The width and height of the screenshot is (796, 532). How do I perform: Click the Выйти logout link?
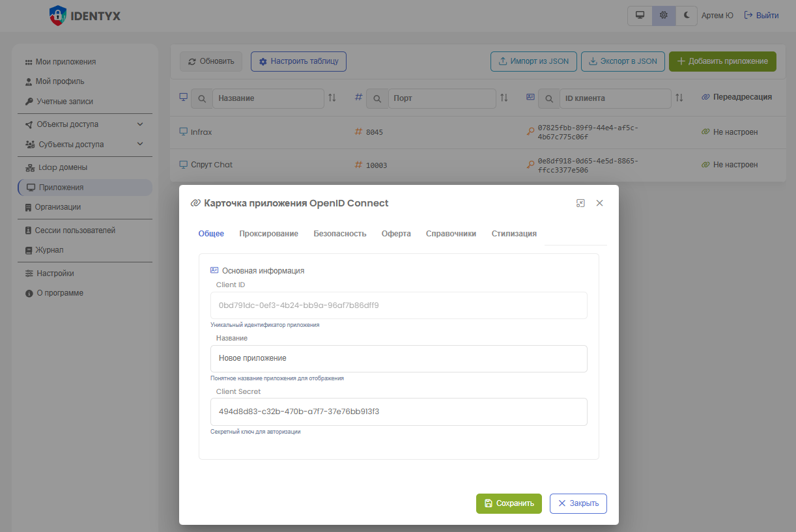pyautogui.click(x=761, y=16)
